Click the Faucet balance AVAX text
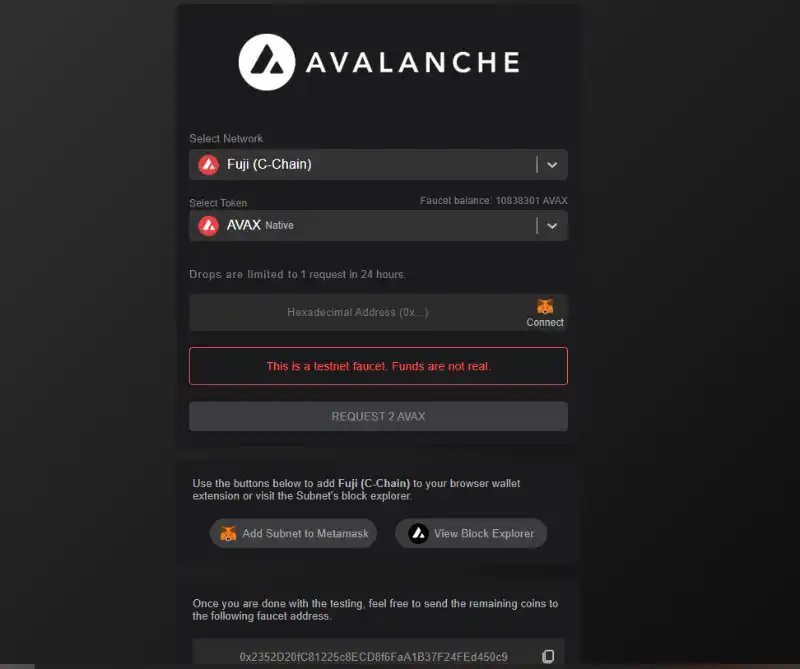 tap(493, 201)
